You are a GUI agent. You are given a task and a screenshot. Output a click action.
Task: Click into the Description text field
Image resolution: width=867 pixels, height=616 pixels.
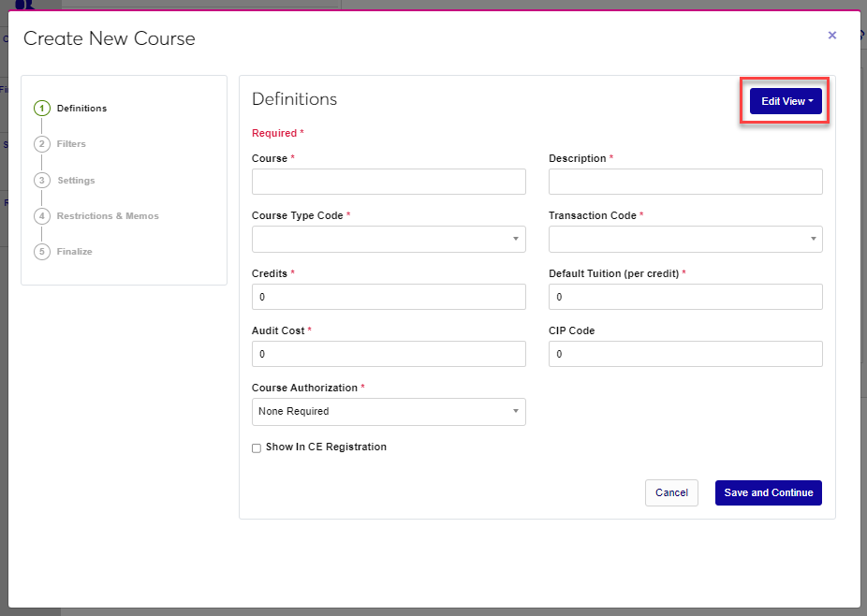685,182
